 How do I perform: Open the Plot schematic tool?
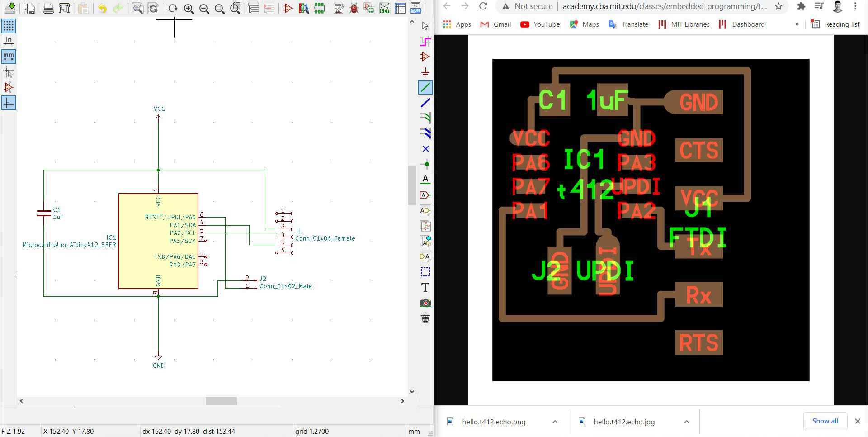click(64, 8)
